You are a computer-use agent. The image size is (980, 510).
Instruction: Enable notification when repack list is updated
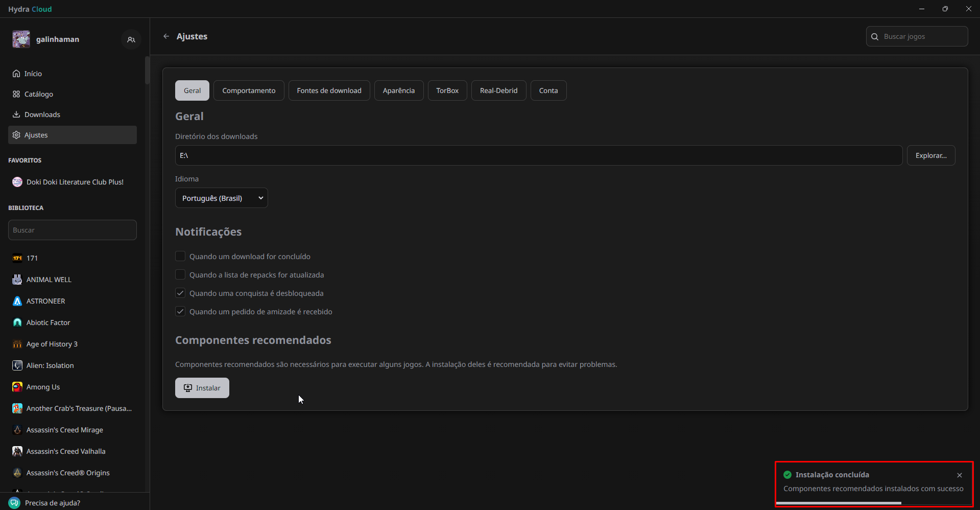coord(180,274)
